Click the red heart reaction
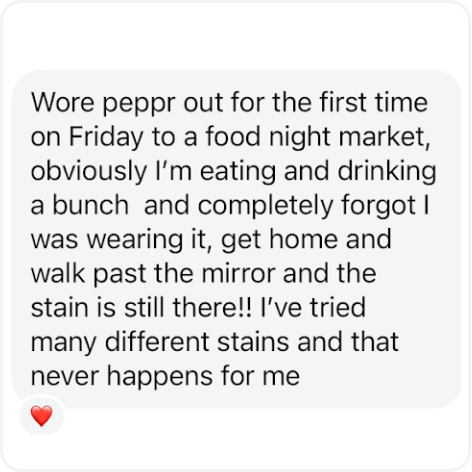 click(x=42, y=416)
